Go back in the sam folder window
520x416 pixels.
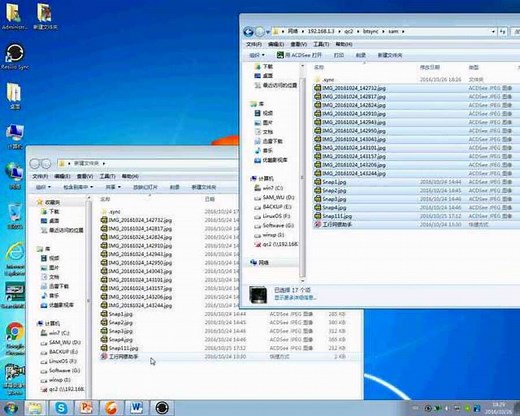pyautogui.click(x=248, y=32)
